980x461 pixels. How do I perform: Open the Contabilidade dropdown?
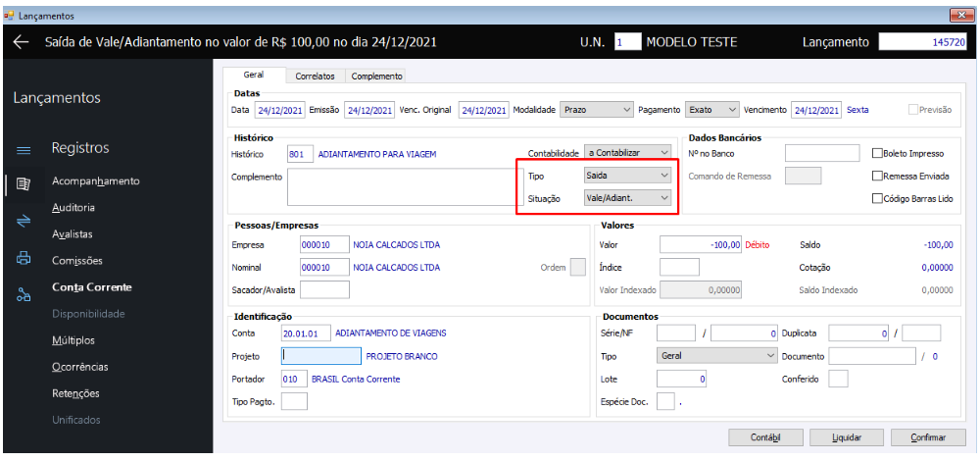627,152
